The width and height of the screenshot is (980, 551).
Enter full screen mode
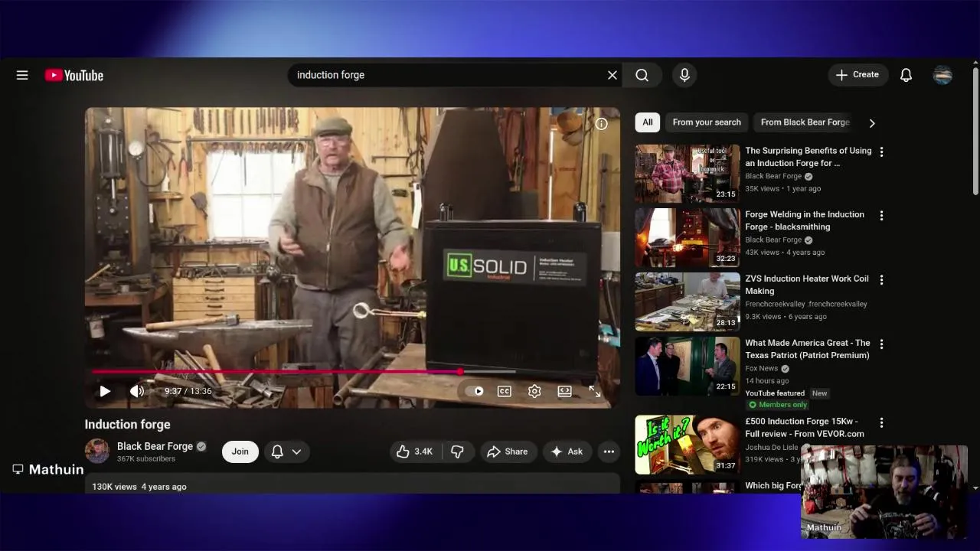point(595,391)
